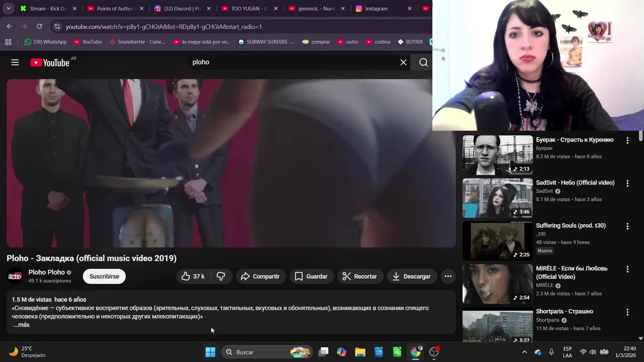Viewport: 644px width, 362px height.
Task: Open the Windows Start menu
Action: coord(210,352)
